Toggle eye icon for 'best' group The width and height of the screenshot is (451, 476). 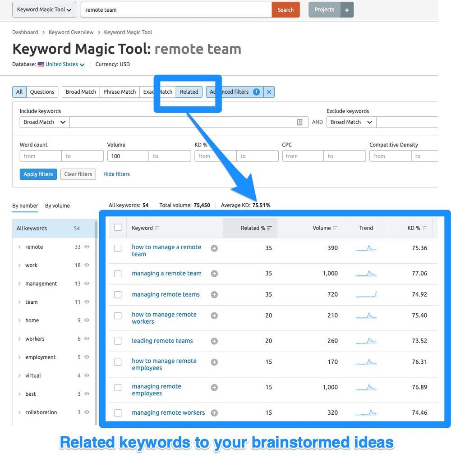(87, 394)
